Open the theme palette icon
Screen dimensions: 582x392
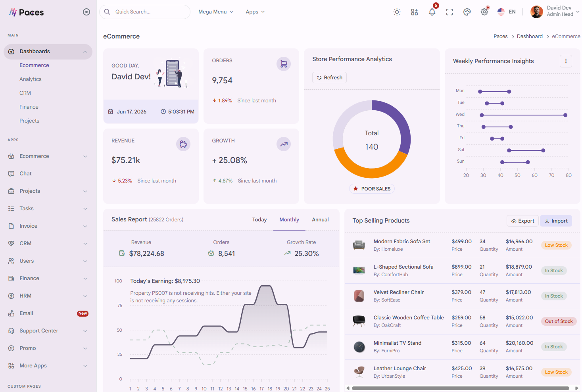coord(467,12)
